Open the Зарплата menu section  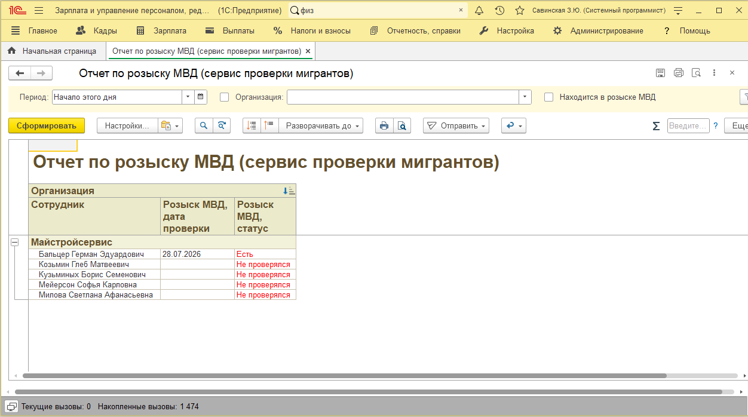(162, 31)
